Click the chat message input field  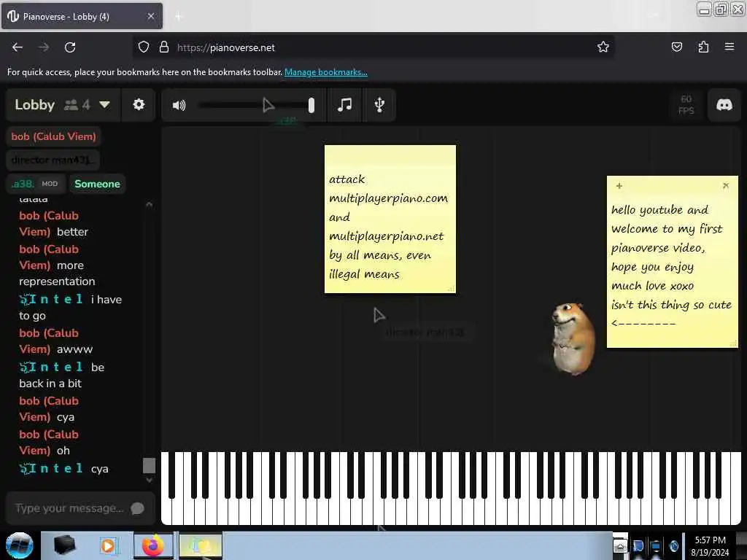point(69,508)
